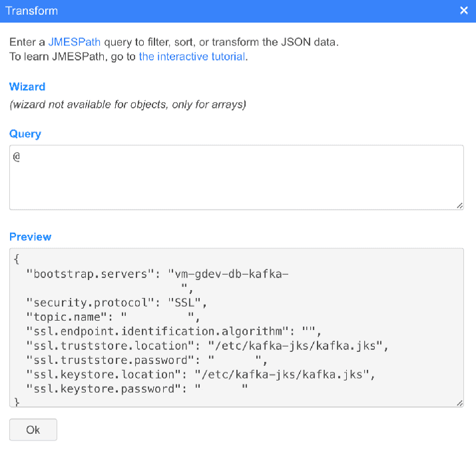Open the interactive tutorial link
The image size is (476, 459).
[192, 57]
